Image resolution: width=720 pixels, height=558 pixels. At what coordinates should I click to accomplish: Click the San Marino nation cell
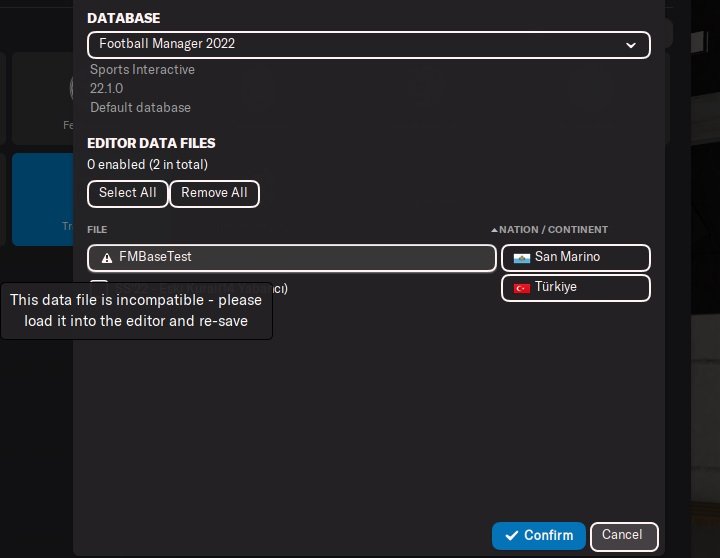(576, 258)
